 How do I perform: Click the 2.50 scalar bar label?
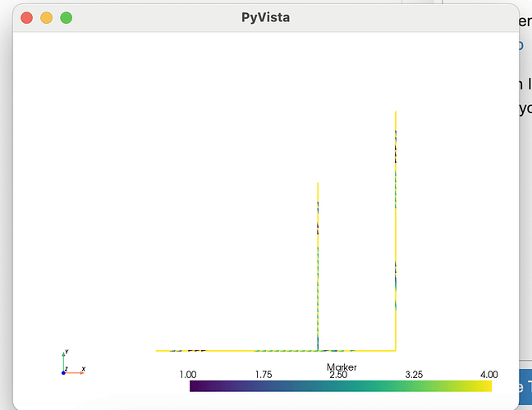[x=338, y=375]
